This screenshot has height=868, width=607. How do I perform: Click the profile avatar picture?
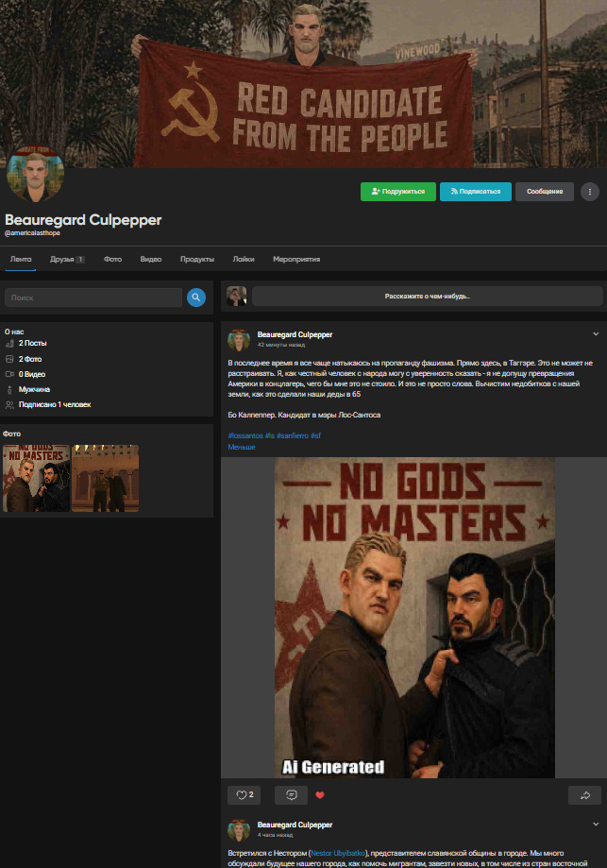(x=35, y=175)
